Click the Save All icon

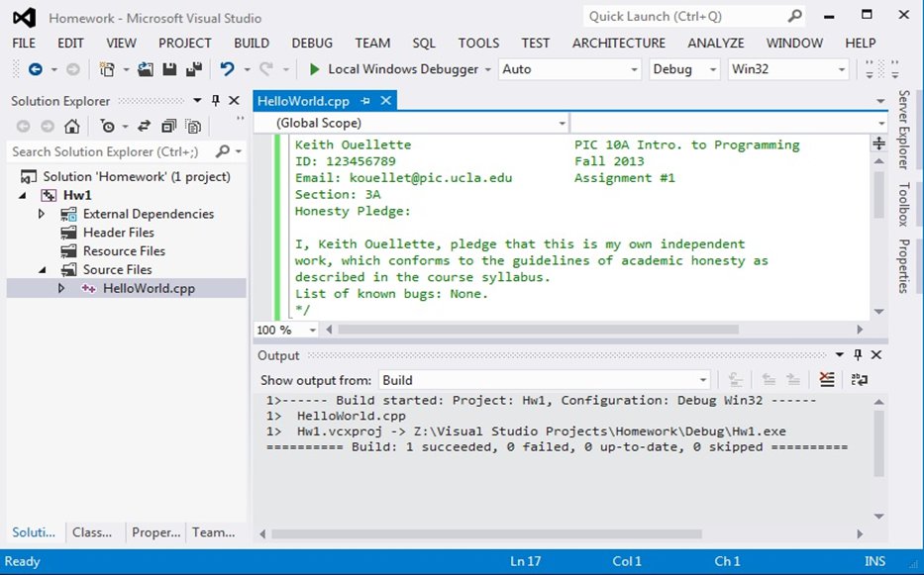[194, 69]
